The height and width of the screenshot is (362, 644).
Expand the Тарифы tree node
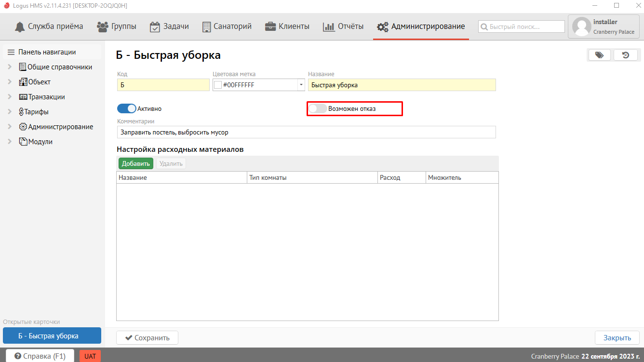(10, 112)
